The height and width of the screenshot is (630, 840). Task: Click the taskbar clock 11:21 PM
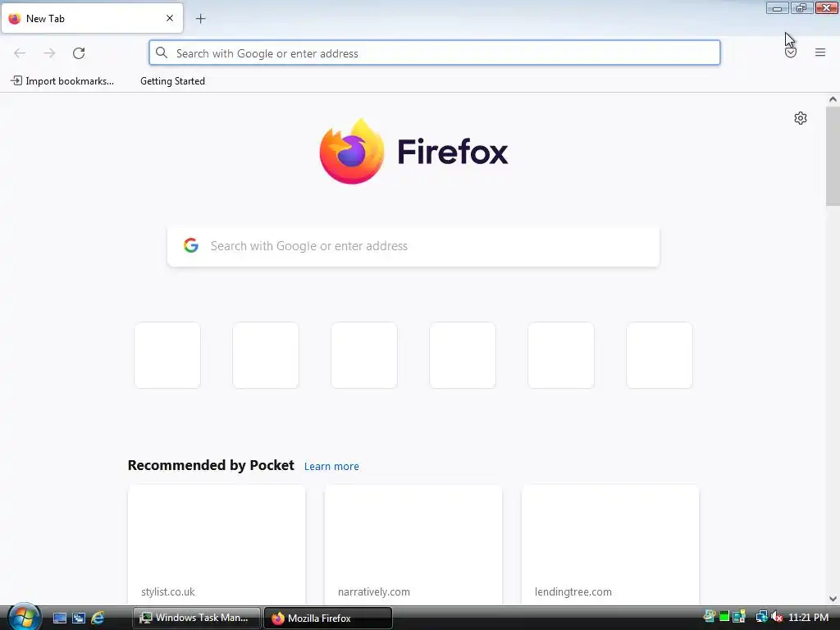point(808,618)
